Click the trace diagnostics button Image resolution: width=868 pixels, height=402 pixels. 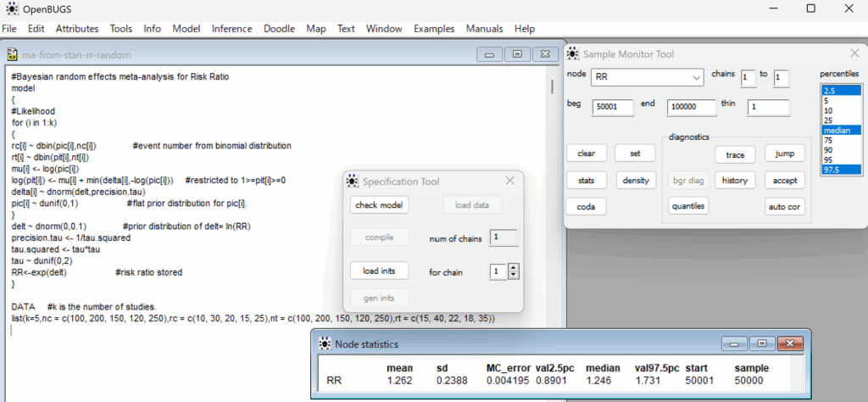[x=735, y=154]
